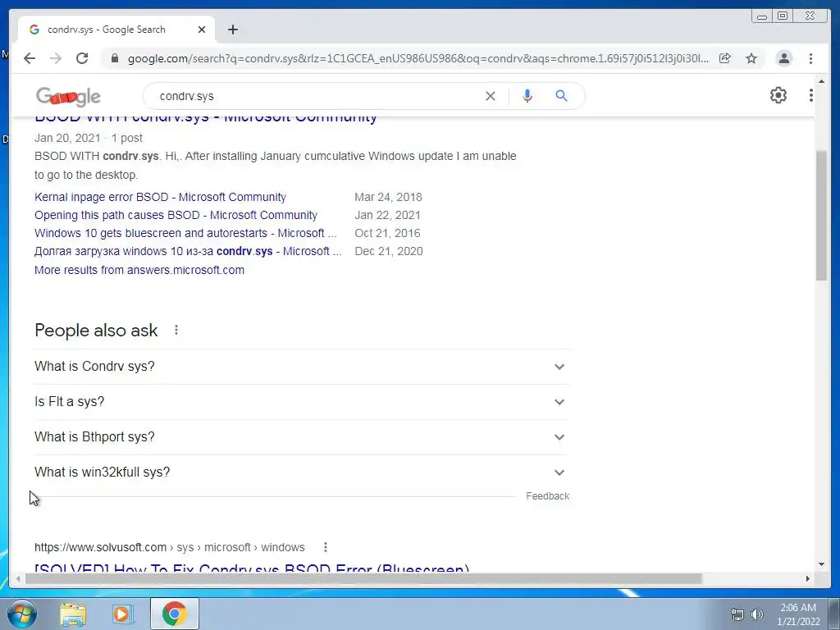Click the Show desktop button
This screenshot has height=630, width=840.
click(x=834, y=614)
